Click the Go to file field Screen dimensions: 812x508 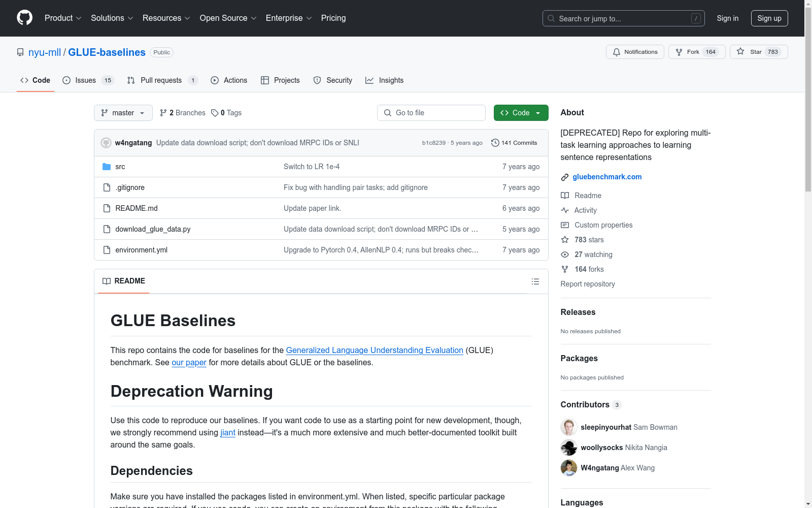pyautogui.click(x=431, y=113)
